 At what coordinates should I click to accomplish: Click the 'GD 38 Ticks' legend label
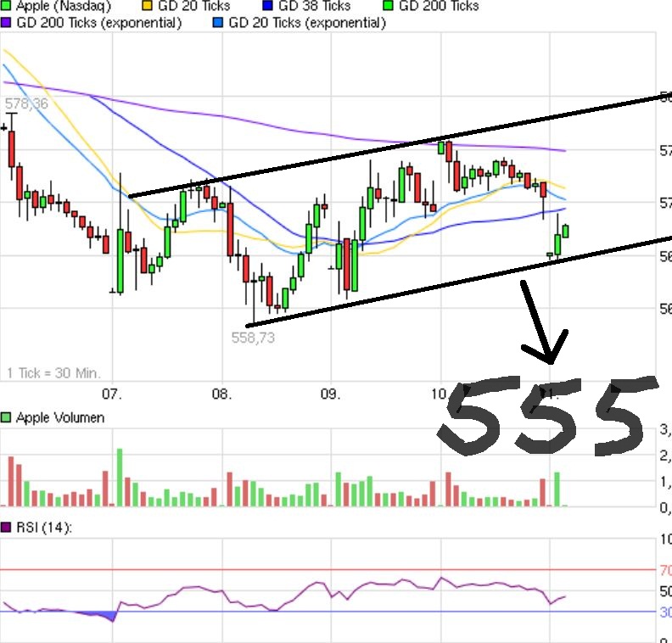(x=314, y=6)
